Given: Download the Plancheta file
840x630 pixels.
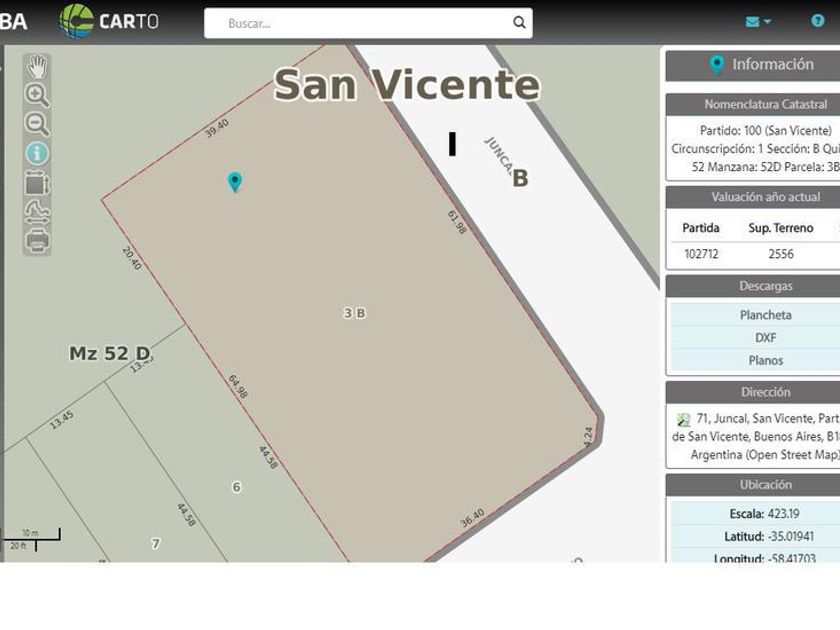Looking at the screenshot, I should [x=765, y=315].
